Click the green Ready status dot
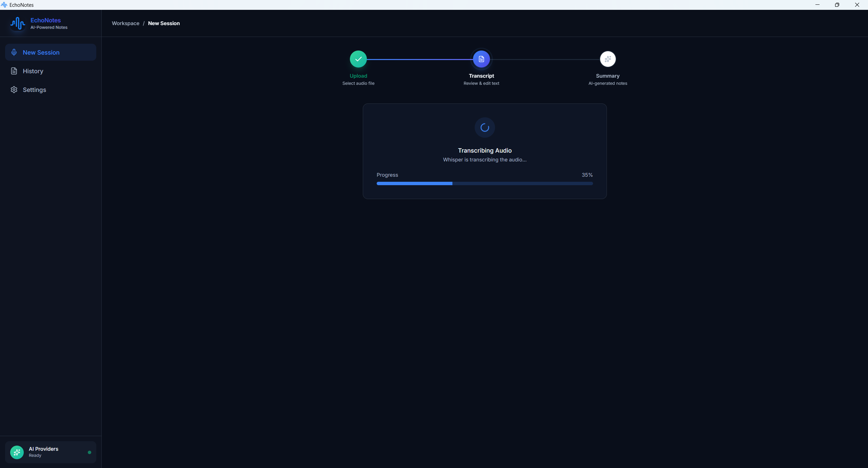Image resolution: width=868 pixels, height=468 pixels. (90, 452)
